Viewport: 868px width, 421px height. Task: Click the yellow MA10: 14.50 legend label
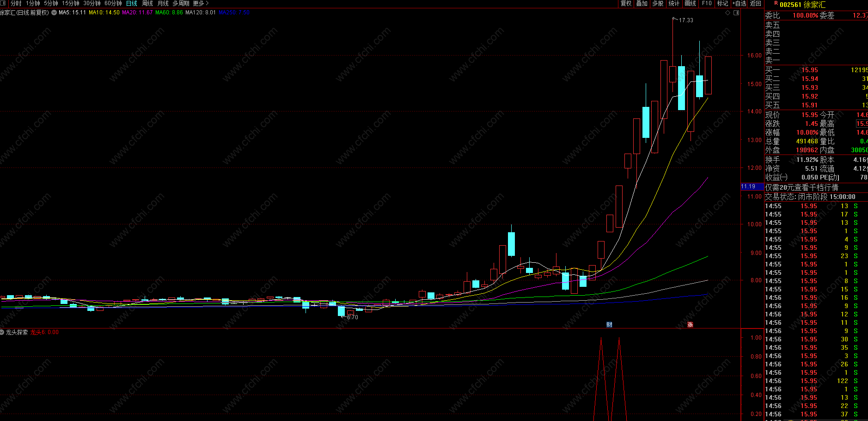(104, 12)
